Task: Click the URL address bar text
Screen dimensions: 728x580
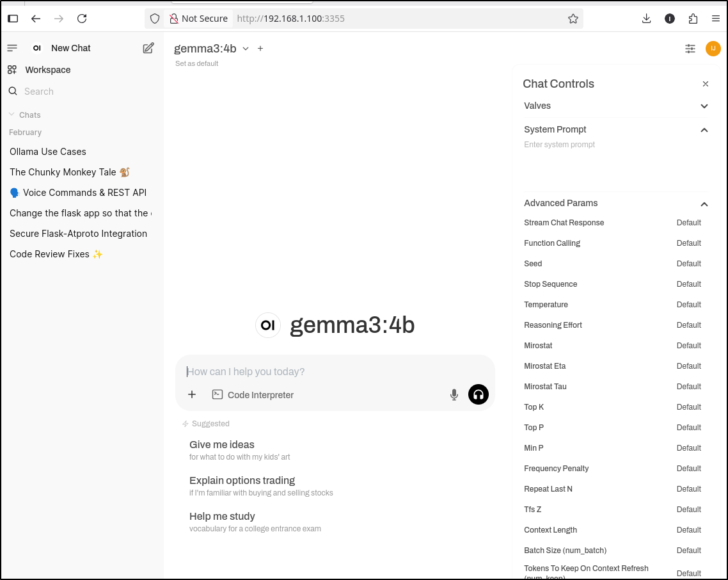Action: pyautogui.click(x=290, y=19)
